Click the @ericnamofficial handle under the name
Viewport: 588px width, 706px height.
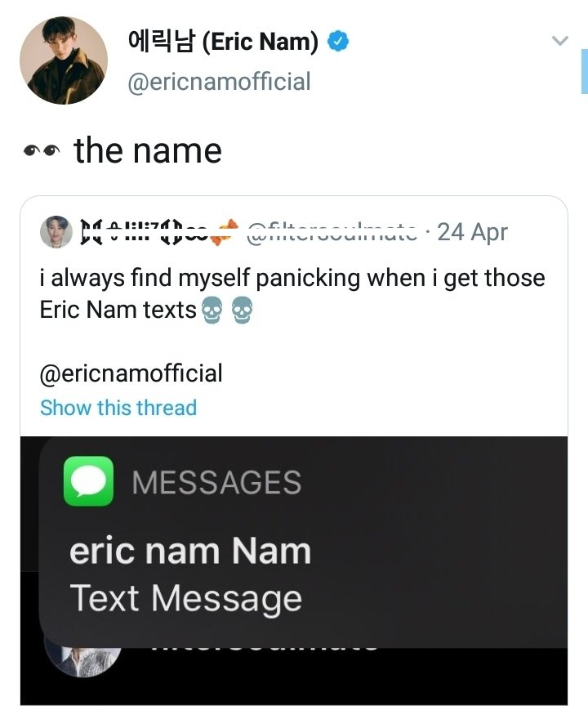pos(220,82)
